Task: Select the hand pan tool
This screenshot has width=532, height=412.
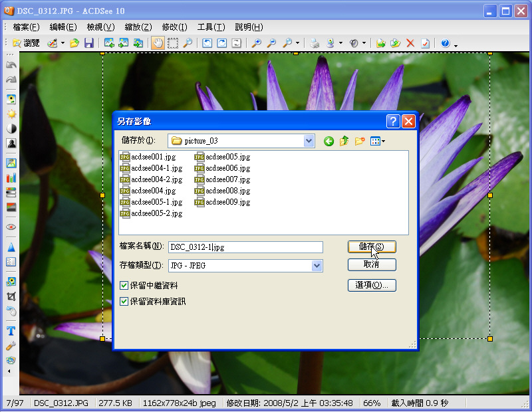Action: [158, 43]
